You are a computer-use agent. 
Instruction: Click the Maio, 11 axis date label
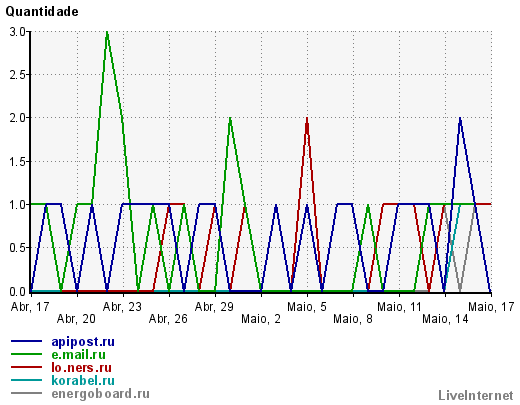(x=399, y=307)
